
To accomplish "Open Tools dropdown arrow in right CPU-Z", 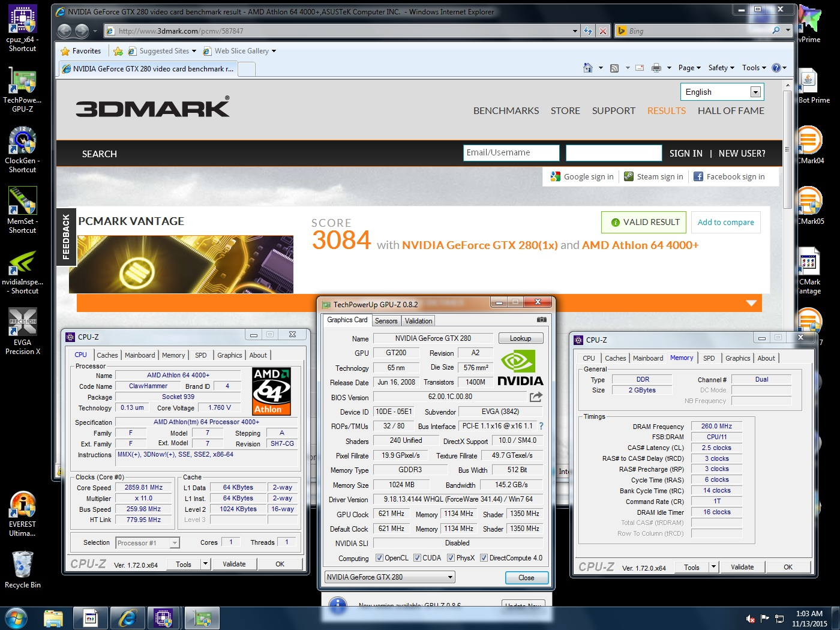I will coord(713,567).
